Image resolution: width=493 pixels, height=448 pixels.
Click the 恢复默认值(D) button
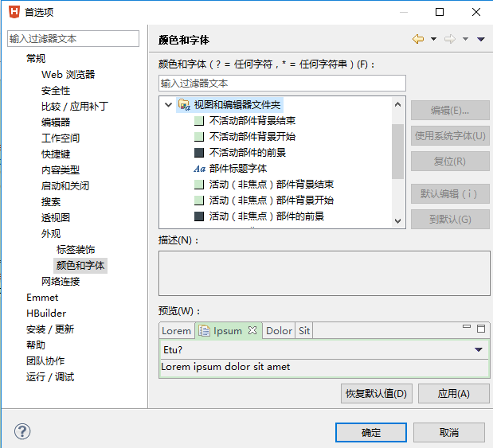(x=377, y=393)
